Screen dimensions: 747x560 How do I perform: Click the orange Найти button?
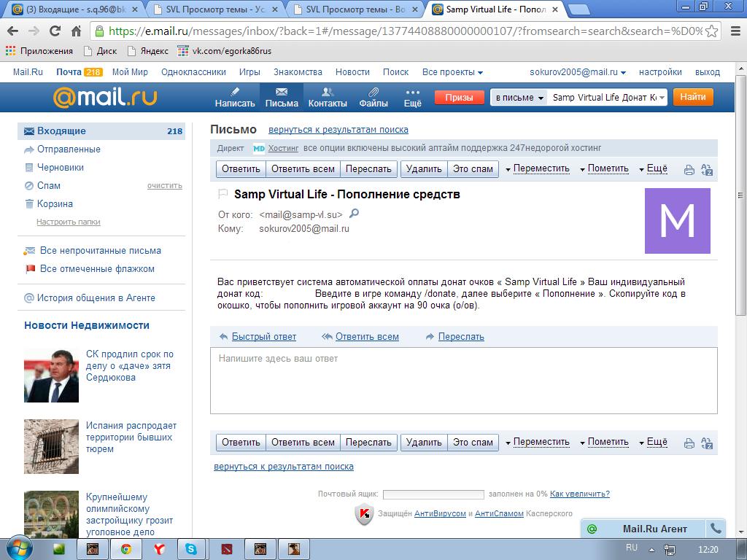tap(693, 97)
